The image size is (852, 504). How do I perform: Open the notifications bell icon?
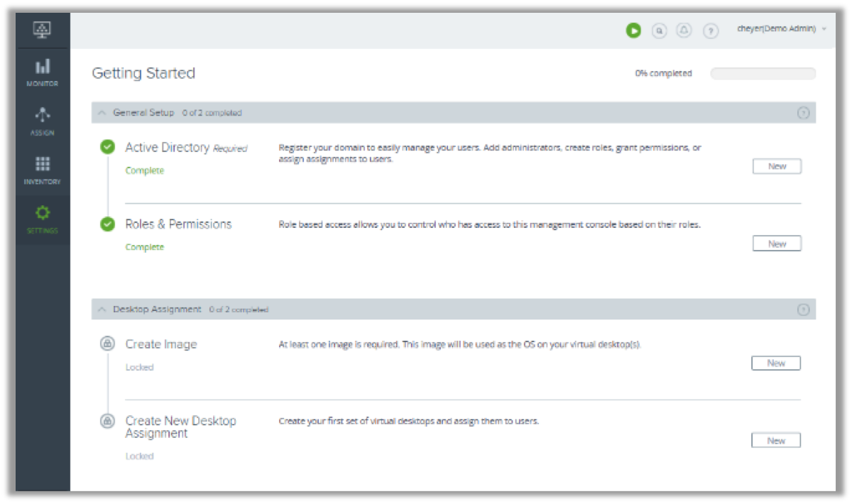[684, 31]
